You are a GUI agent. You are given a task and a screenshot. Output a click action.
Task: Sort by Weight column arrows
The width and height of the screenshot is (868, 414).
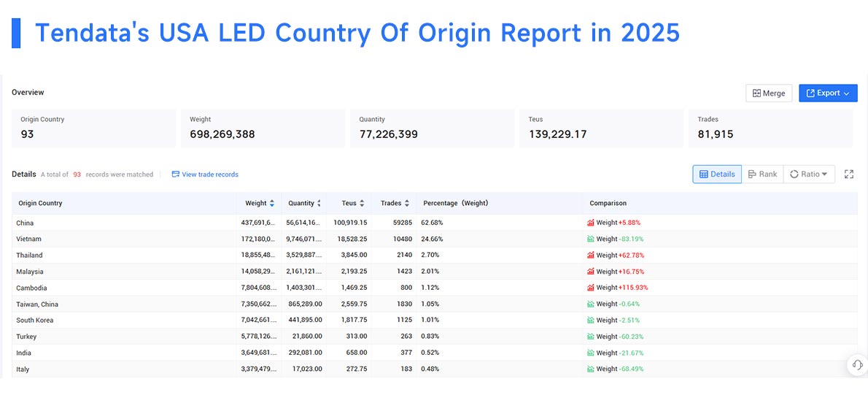click(272, 204)
